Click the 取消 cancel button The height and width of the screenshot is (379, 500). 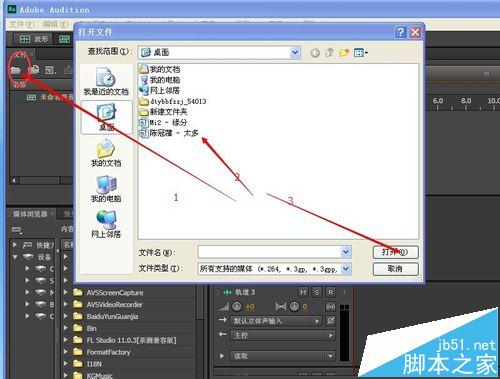[x=395, y=269]
